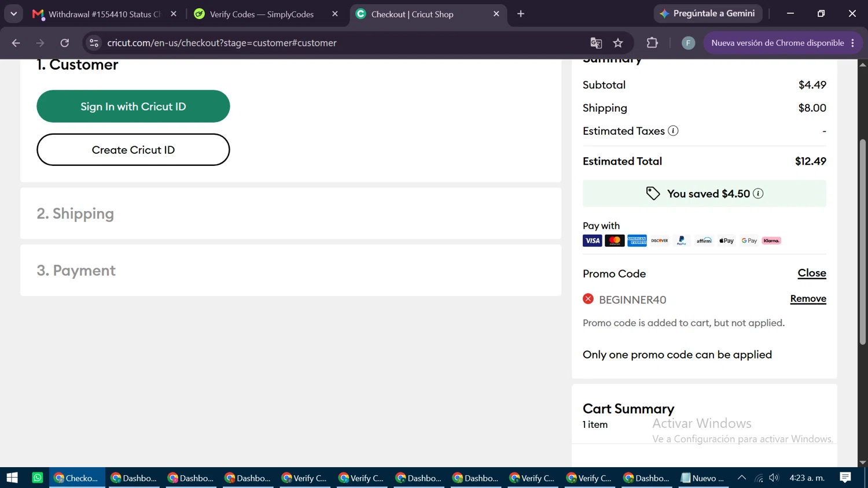Open the network status tray icon

(759, 478)
